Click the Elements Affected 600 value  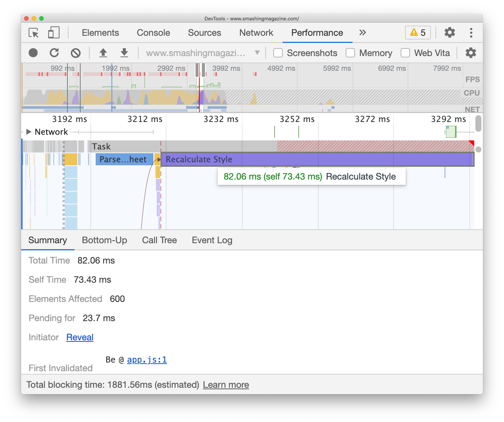click(x=117, y=299)
